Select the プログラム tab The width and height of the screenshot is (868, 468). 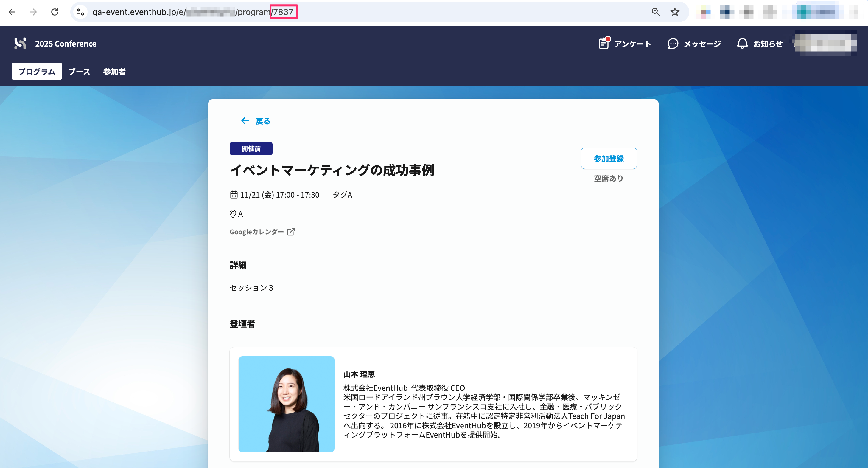point(37,72)
